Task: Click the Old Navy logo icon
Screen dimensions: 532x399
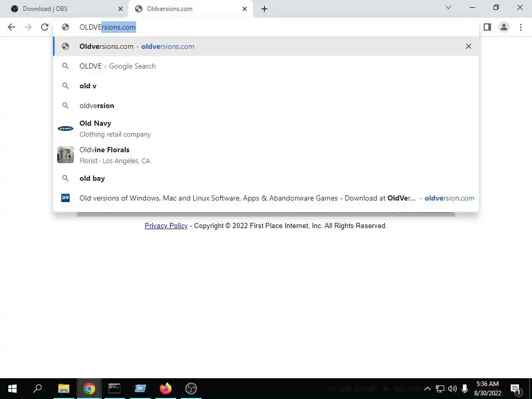Action: tap(65, 129)
